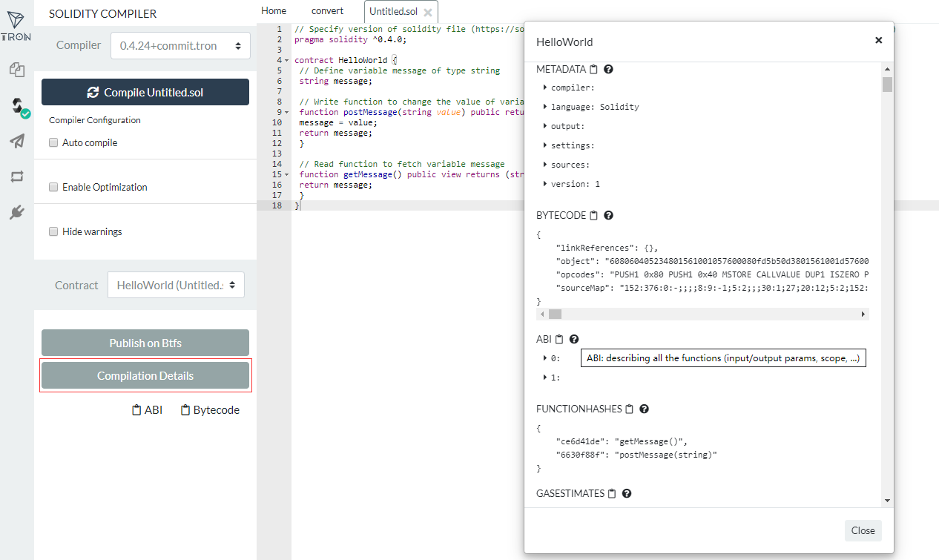Switch to the Home tab

[x=274, y=10]
